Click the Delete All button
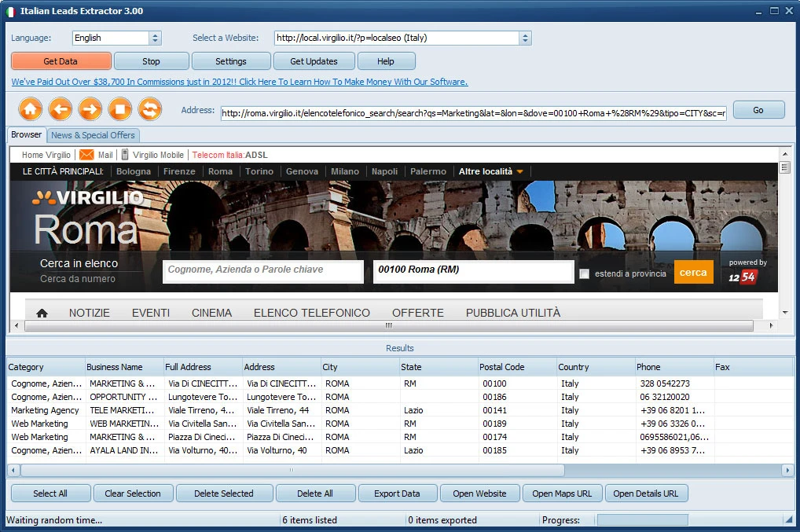This screenshot has width=800, height=532. click(x=315, y=493)
